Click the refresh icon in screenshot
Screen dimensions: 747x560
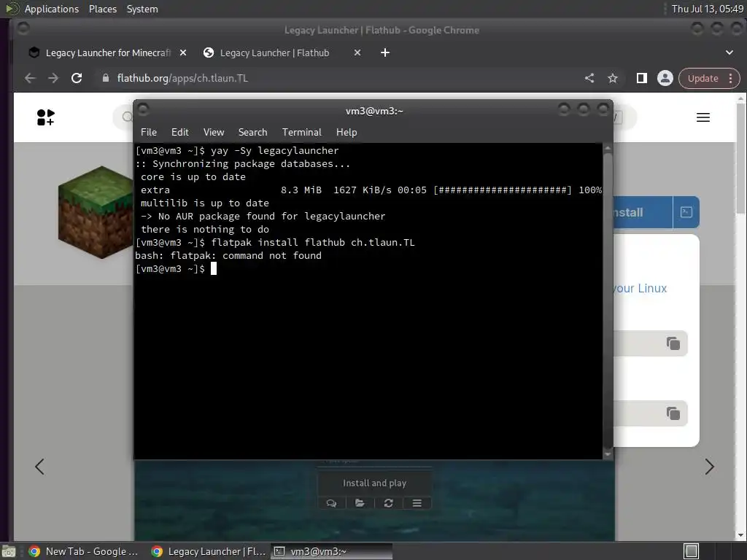click(x=388, y=503)
